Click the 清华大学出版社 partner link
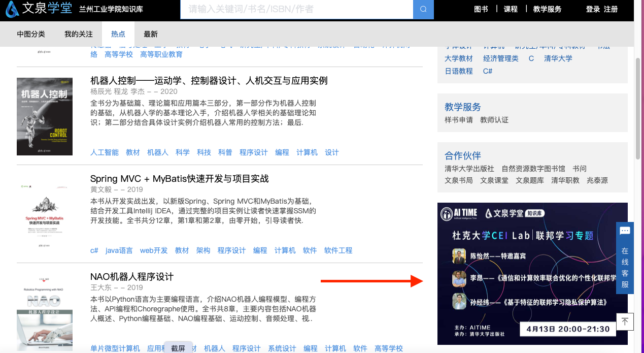The image size is (644, 353). [x=469, y=169]
